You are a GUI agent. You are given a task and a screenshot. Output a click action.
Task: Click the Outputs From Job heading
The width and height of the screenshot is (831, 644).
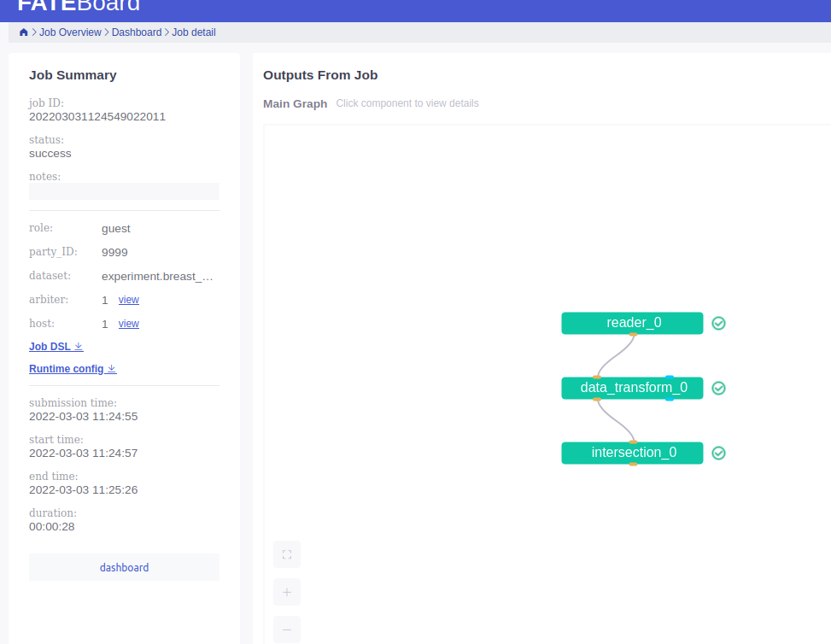tap(320, 75)
